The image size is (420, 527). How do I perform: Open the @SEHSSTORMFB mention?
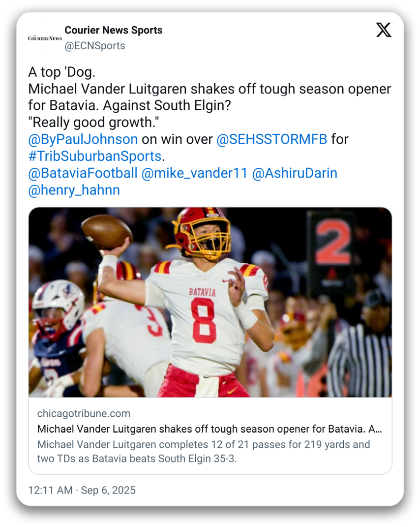coord(271,139)
